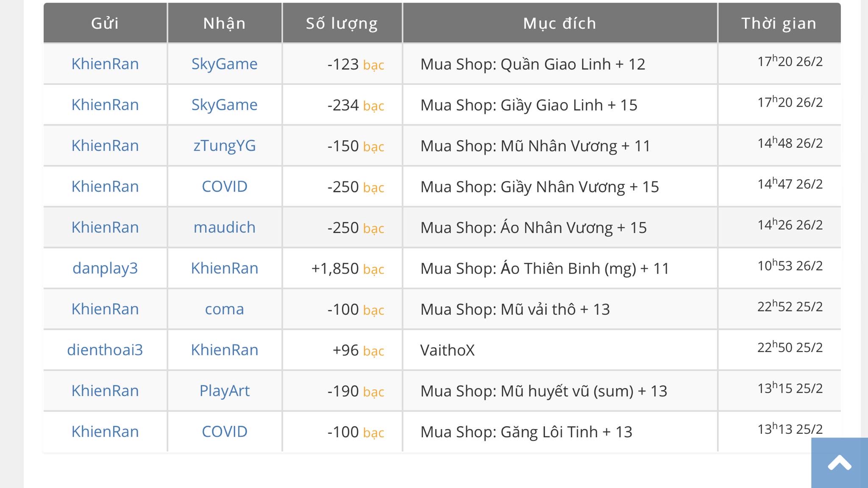
Task: Open COVID link in Giày Nhân Vương row
Action: tap(224, 186)
